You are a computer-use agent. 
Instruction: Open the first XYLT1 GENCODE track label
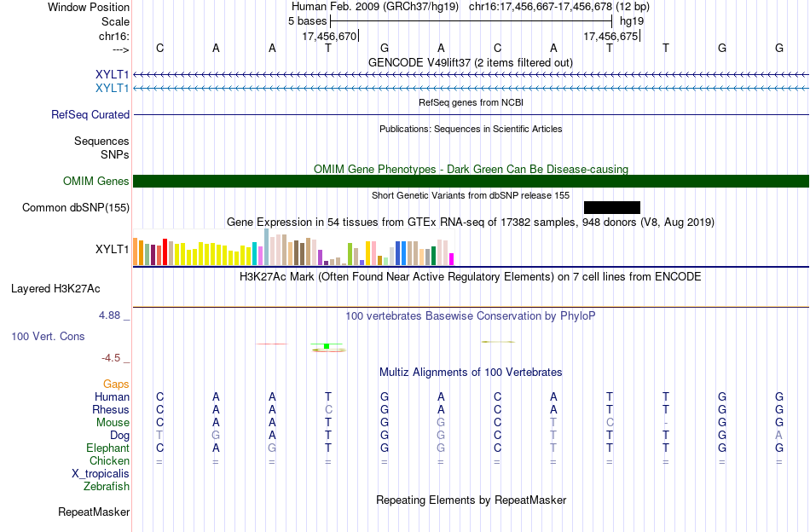(x=112, y=74)
